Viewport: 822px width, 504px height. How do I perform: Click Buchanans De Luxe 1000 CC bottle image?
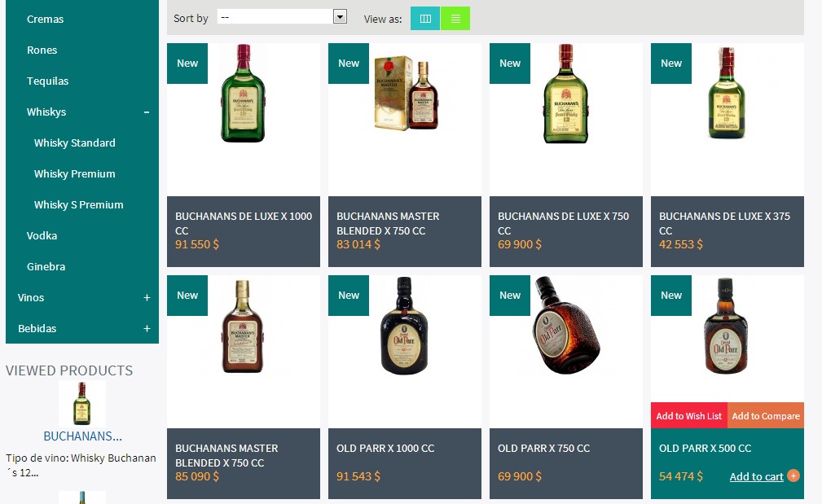point(244,94)
